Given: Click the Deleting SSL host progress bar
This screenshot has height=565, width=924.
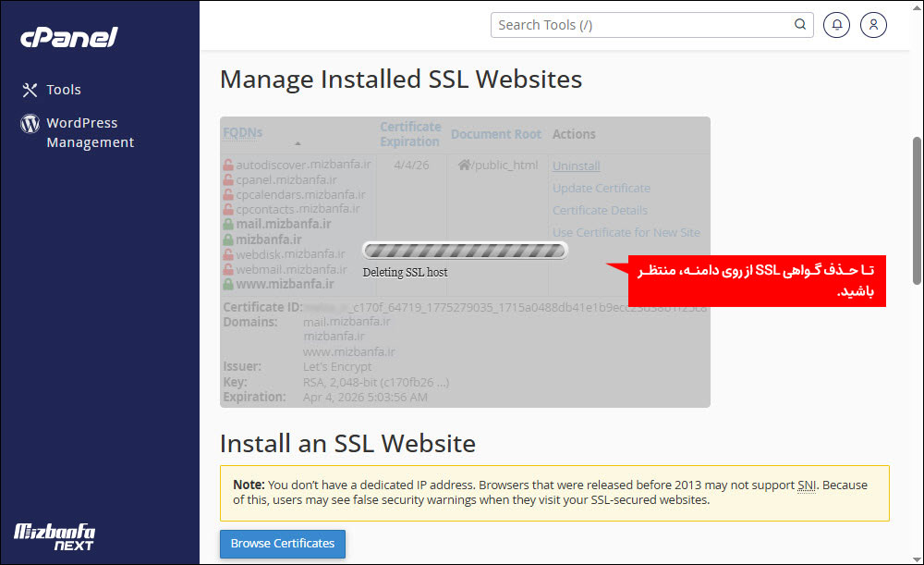Looking at the screenshot, I should (465, 250).
